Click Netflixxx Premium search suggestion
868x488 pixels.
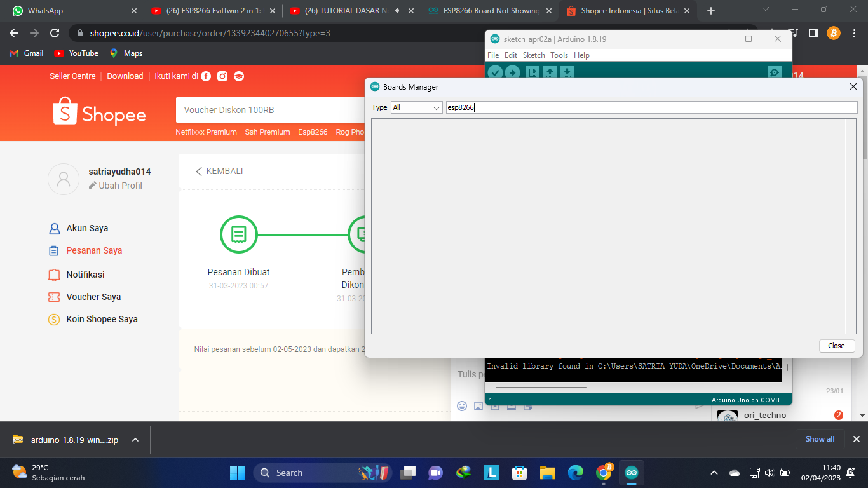pos(206,132)
